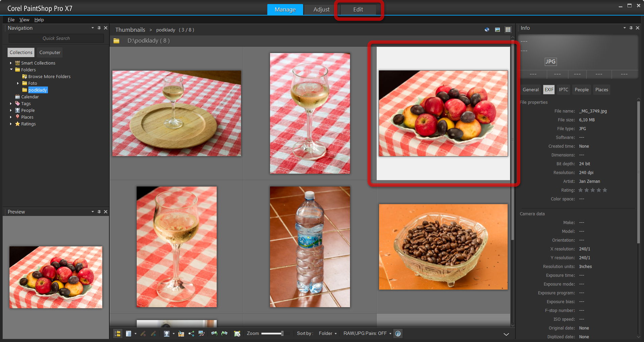Pin the Info panel
The image size is (644, 342).
point(631,28)
